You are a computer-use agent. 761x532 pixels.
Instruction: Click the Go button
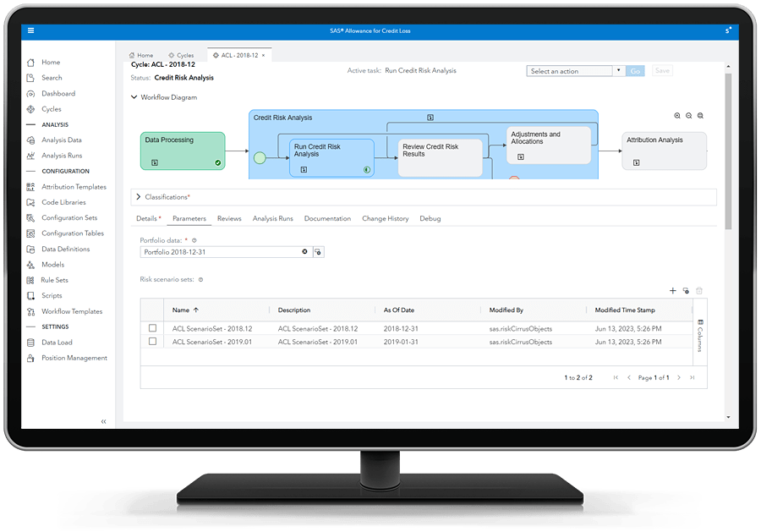coord(635,71)
